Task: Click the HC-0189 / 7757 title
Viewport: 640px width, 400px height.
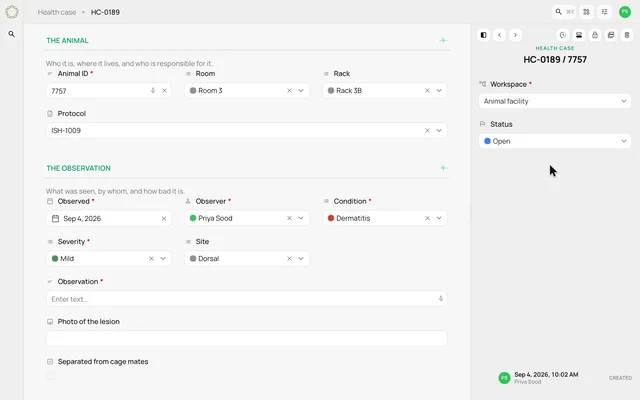Action: (x=555, y=60)
